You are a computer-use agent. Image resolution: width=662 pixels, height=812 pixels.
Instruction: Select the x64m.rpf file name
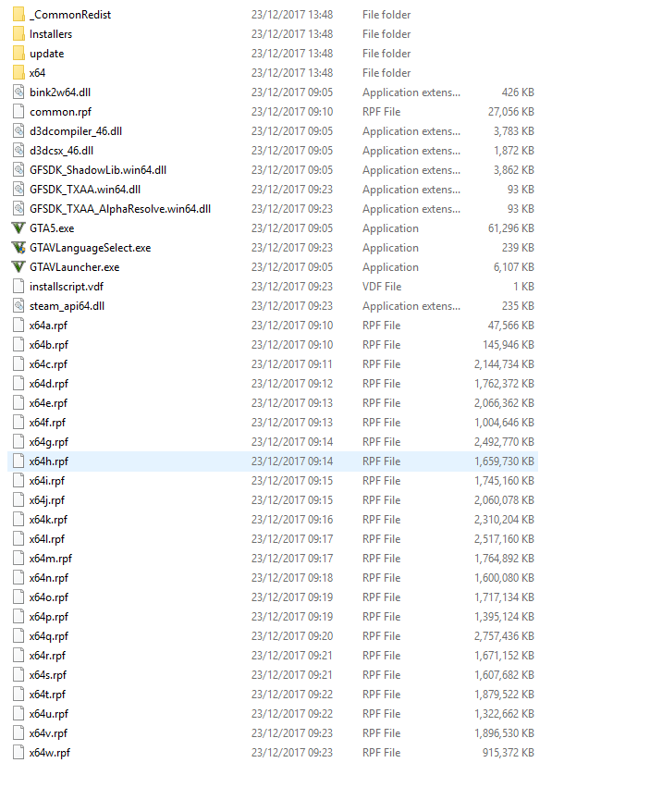(x=51, y=559)
